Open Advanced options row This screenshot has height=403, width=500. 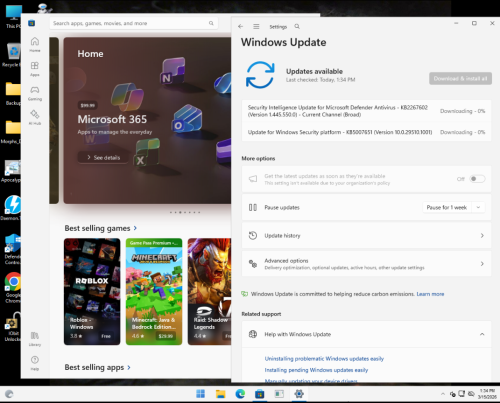[366, 264]
